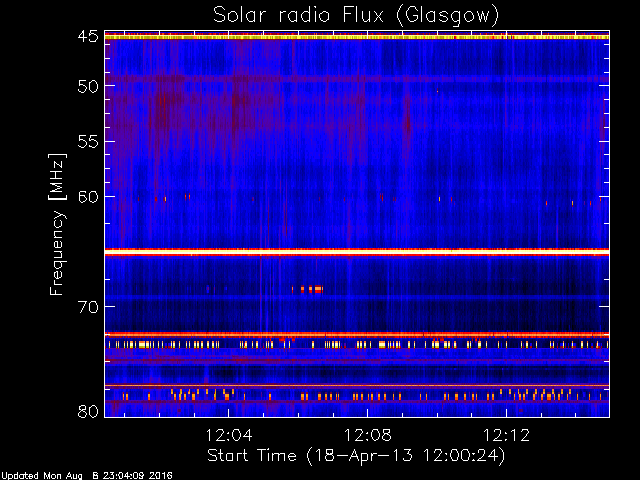
Task: Select the "Start Time (18-Apr-13 12:00:24)" label
Action: [x=356, y=456]
